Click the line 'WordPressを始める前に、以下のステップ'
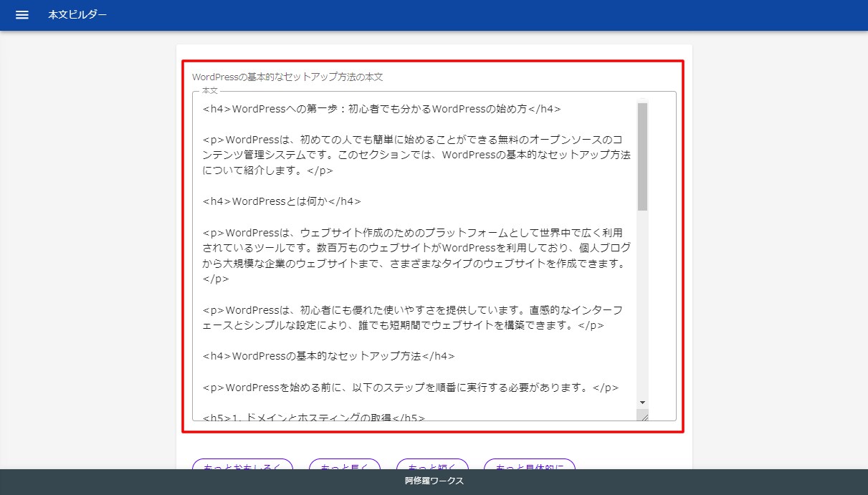Screen dimensions: 868x495 pos(411,388)
